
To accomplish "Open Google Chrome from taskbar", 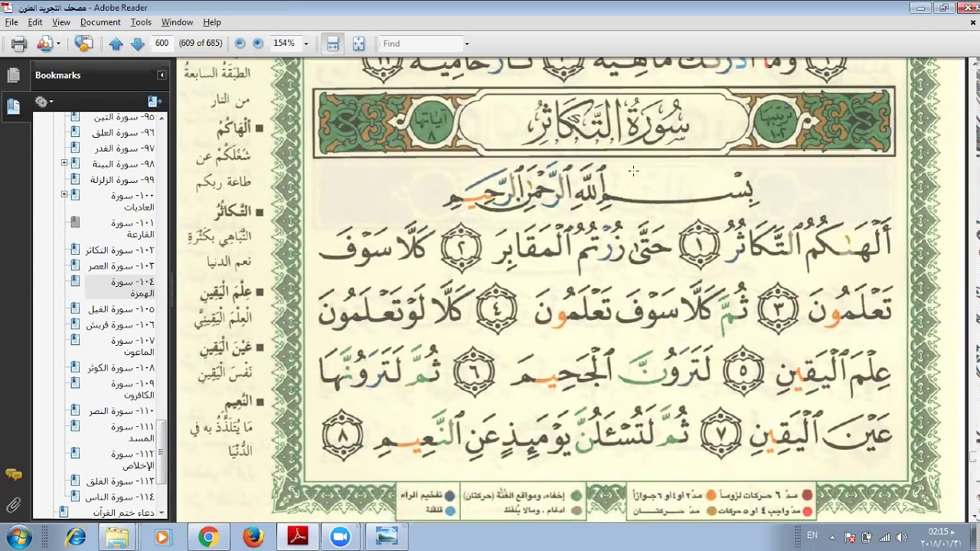I will click(x=207, y=537).
